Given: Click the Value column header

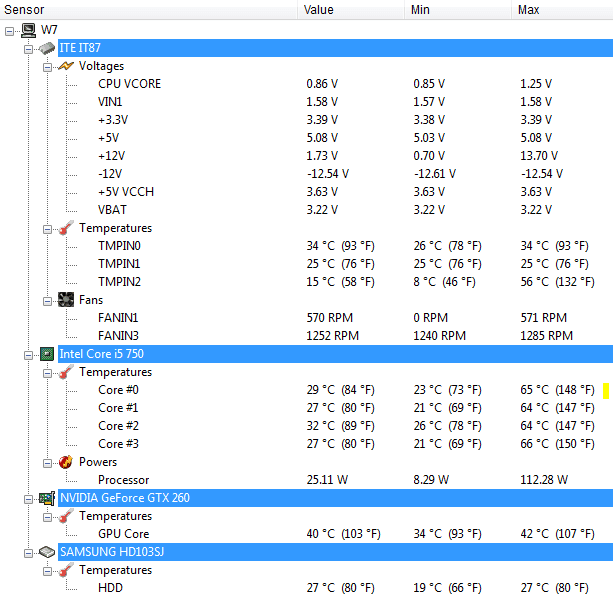Looking at the screenshot, I should click(351, 9).
